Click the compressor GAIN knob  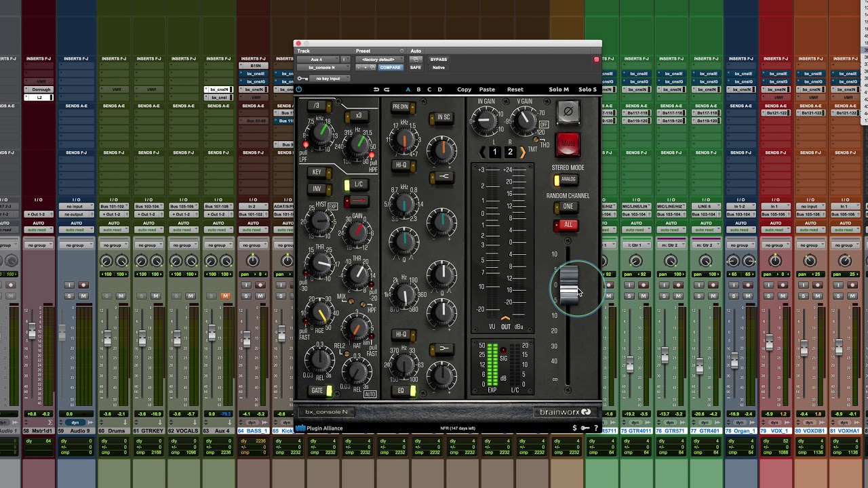click(x=357, y=232)
